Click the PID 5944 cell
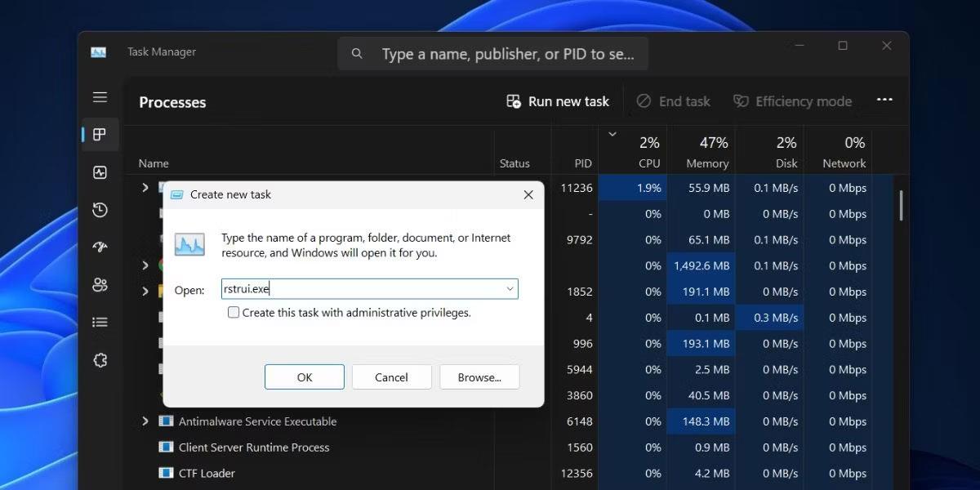The height and width of the screenshot is (490, 980). 580,369
